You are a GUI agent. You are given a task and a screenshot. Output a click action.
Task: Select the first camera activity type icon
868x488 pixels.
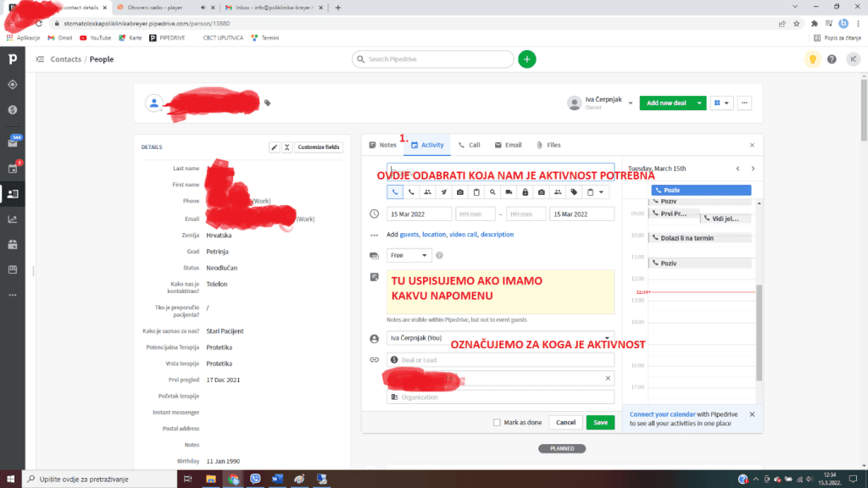(x=460, y=192)
